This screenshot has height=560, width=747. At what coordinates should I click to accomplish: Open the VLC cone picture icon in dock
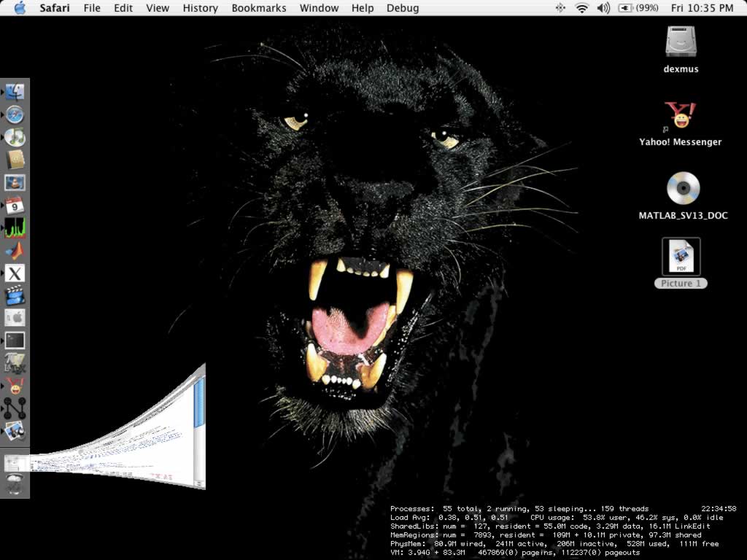click(x=15, y=183)
